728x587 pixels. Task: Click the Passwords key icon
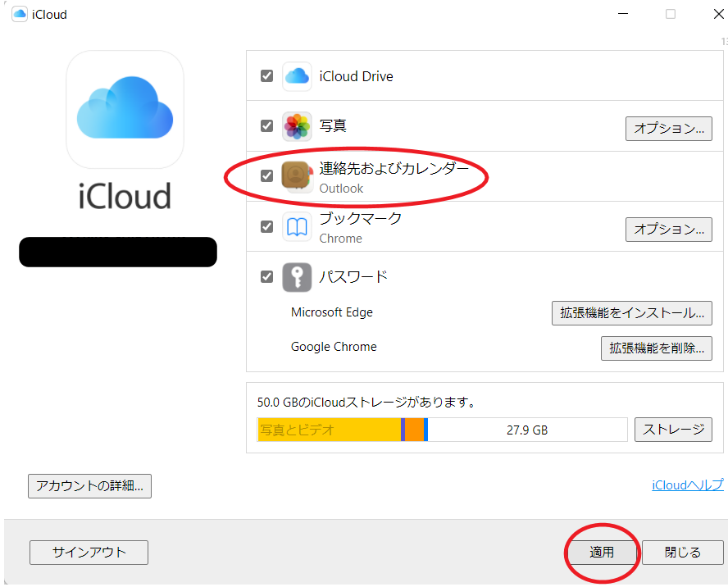(x=297, y=277)
